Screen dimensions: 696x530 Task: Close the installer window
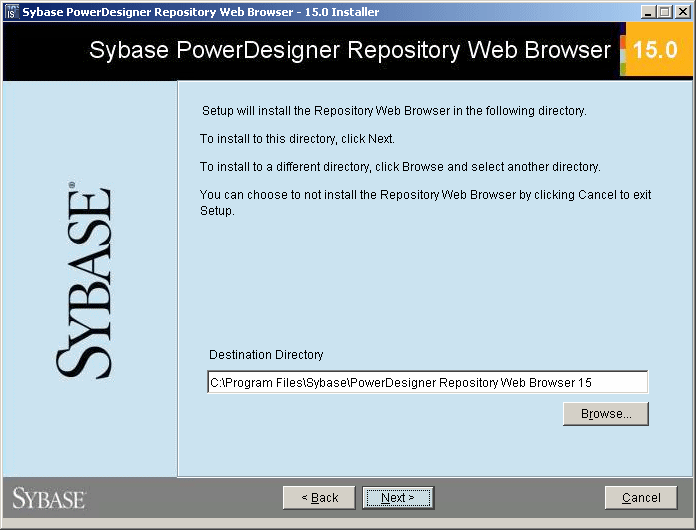683,12
